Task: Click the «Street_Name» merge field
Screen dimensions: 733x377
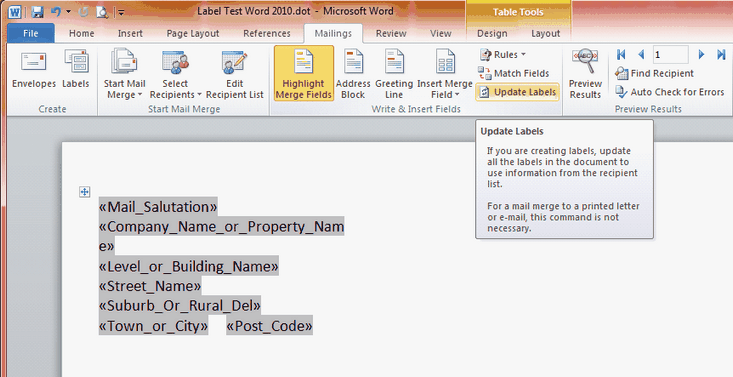Action: coord(150,286)
